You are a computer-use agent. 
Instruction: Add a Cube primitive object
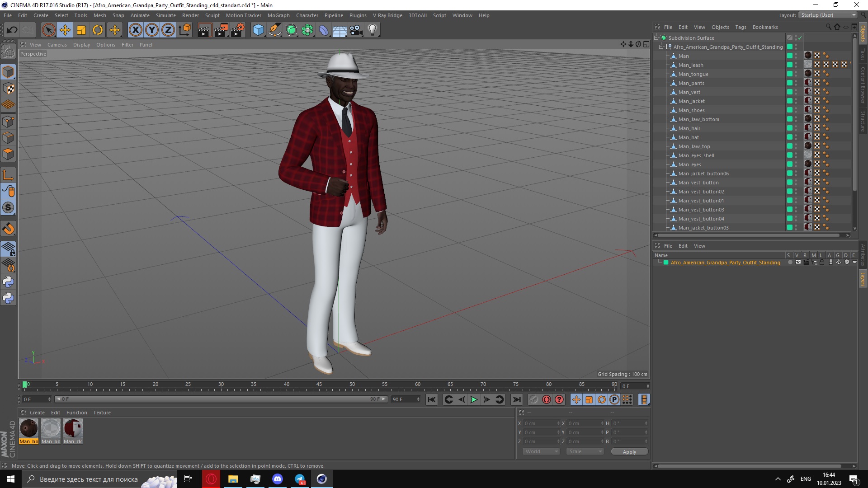258,30
